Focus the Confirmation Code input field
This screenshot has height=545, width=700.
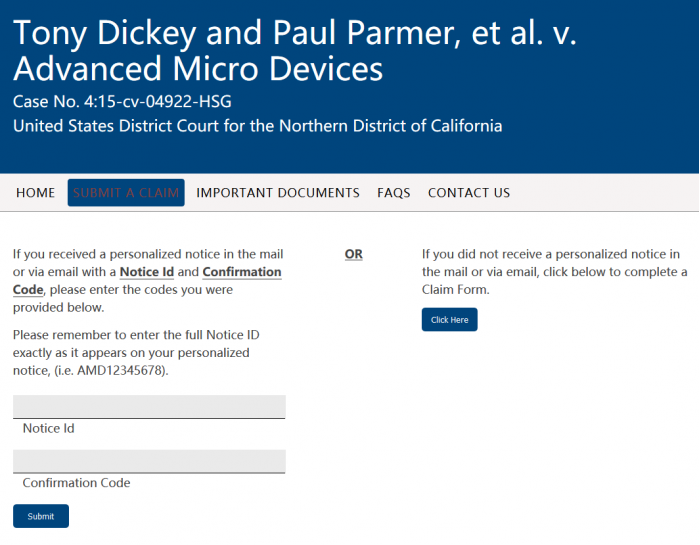[149, 461]
